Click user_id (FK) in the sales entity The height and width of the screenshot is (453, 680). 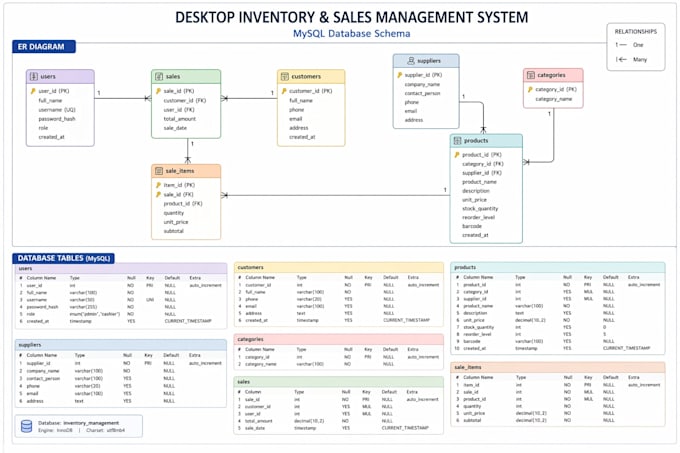tap(179, 110)
